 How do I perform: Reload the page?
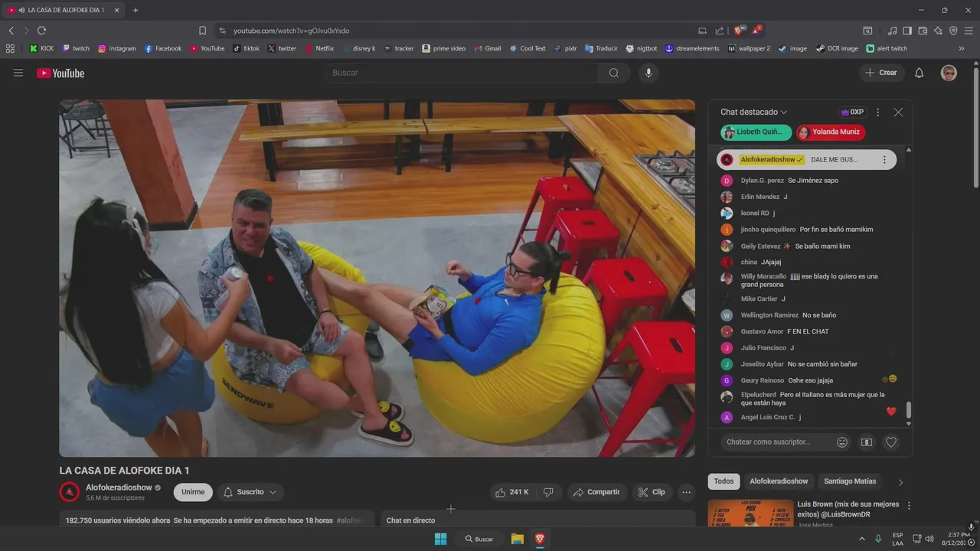(41, 31)
